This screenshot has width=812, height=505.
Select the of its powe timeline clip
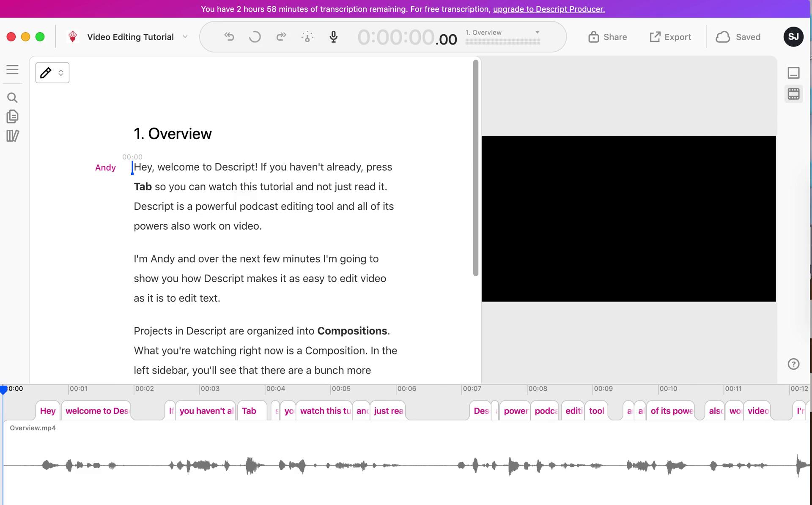pyautogui.click(x=671, y=411)
